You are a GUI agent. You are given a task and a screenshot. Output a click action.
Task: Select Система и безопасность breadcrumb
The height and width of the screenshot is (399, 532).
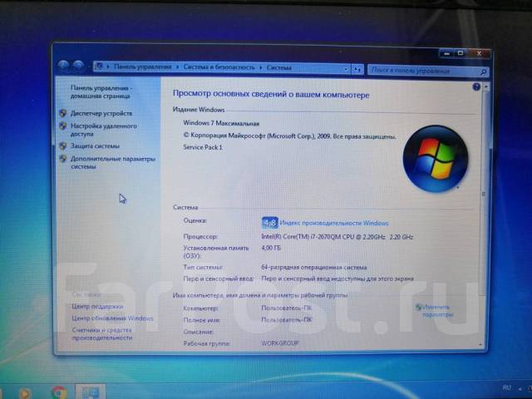[219, 67]
